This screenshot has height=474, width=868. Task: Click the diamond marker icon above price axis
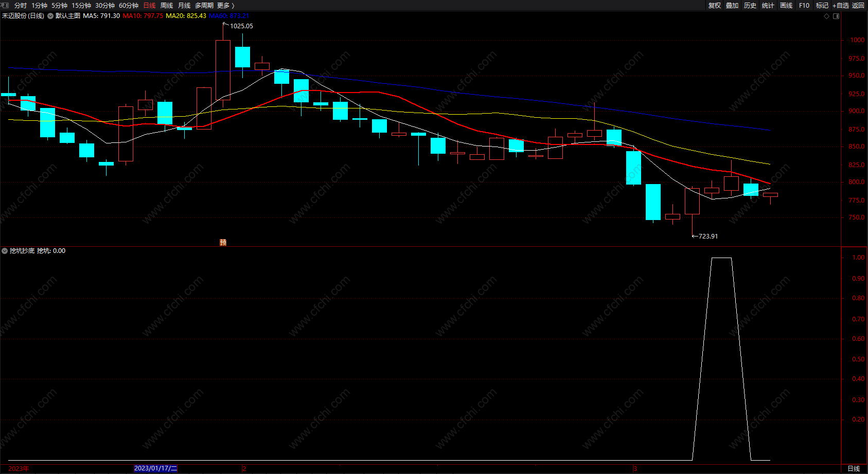point(827,16)
